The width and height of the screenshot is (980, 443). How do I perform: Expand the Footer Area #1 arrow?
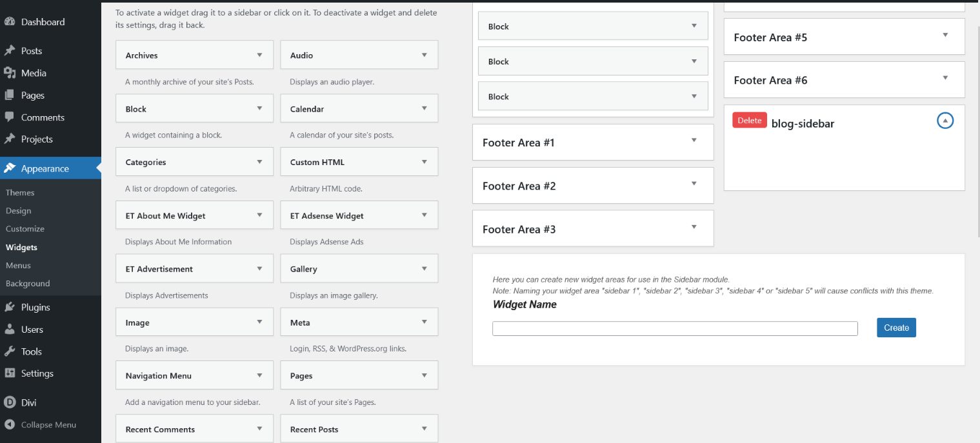click(x=694, y=140)
